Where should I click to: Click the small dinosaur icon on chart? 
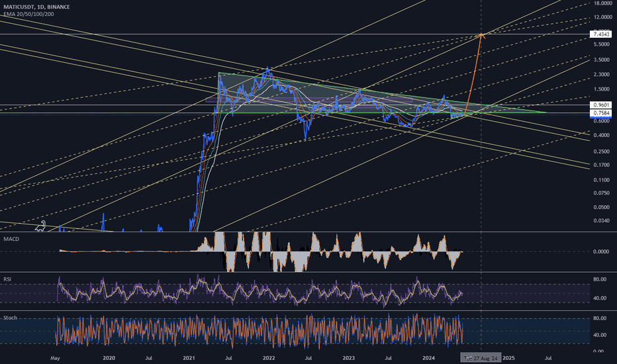(40, 226)
